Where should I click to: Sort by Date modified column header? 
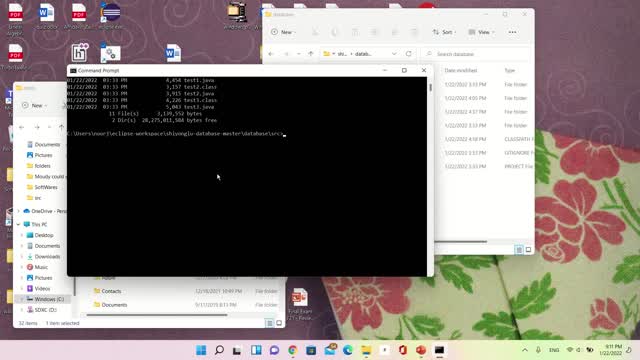(x=461, y=71)
